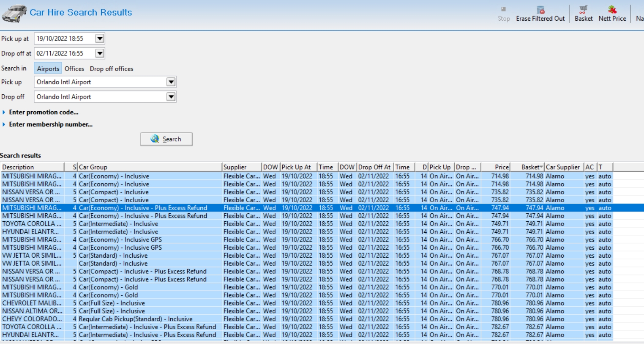644x344 pixels.
Task: Open the Basket from the toolbar
Action: point(583,14)
